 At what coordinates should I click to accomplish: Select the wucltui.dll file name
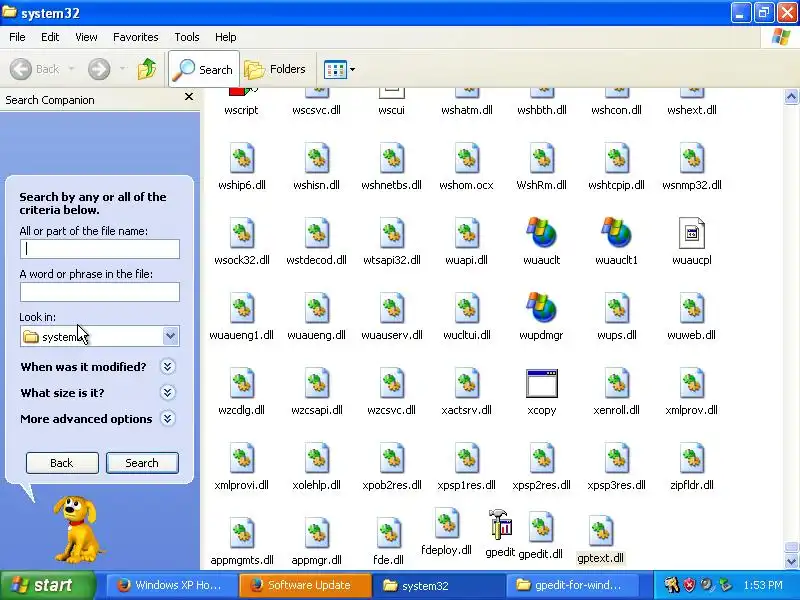pos(466,335)
